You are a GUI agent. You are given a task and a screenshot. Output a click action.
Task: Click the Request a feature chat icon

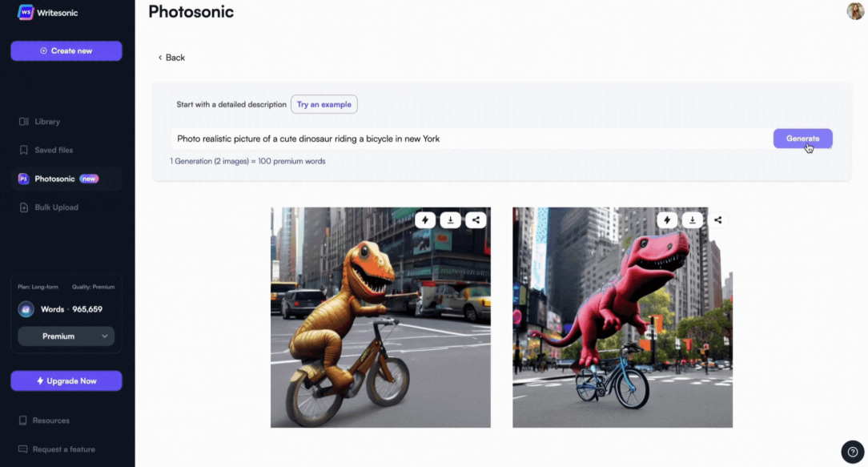22,449
